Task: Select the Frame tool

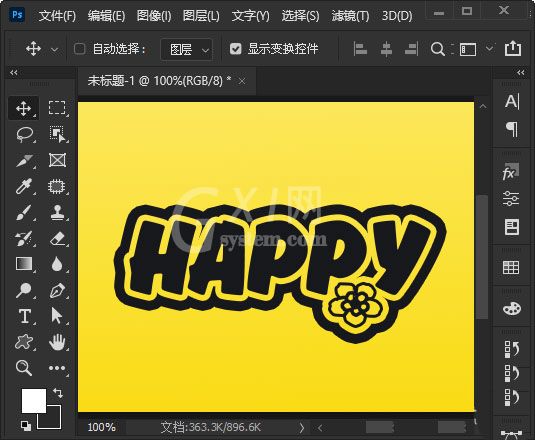Action: pos(57,160)
